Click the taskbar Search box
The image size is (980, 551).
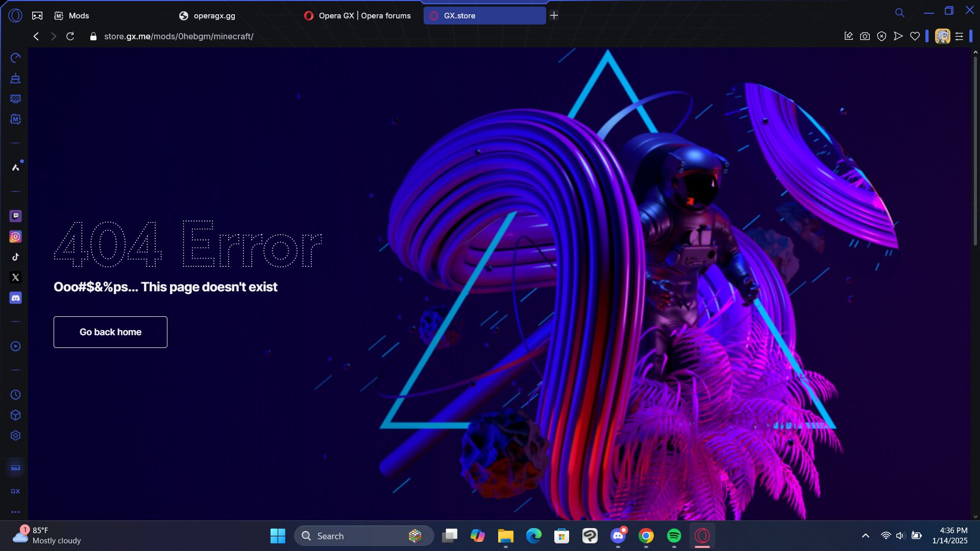[364, 536]
